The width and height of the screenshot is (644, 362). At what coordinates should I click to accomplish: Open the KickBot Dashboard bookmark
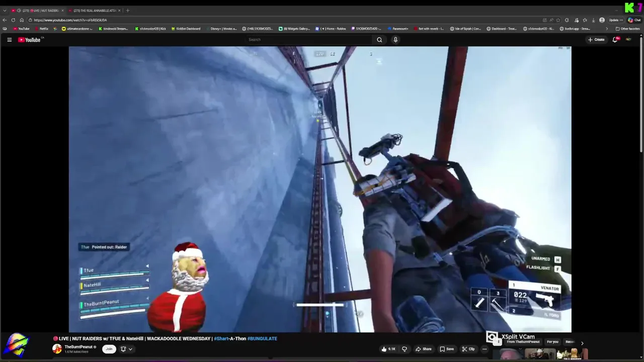click(186, 29)
